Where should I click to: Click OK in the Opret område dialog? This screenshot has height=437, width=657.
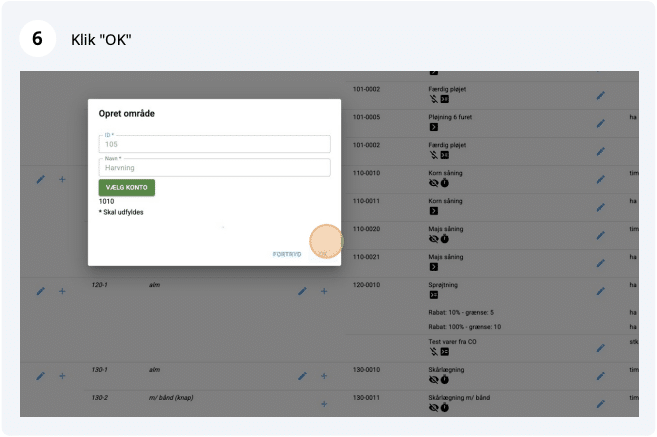click(x=323, y=254)
